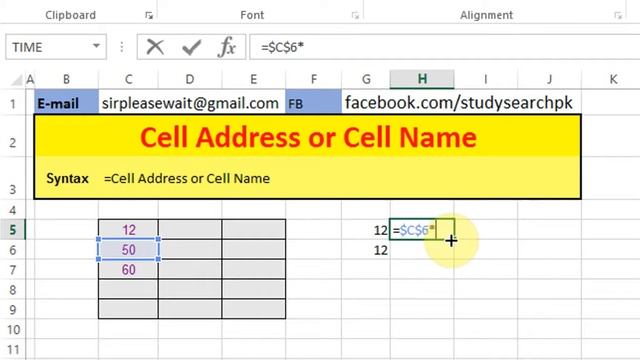
Task: Select row 6 header
Action: [x=13, y=250]
